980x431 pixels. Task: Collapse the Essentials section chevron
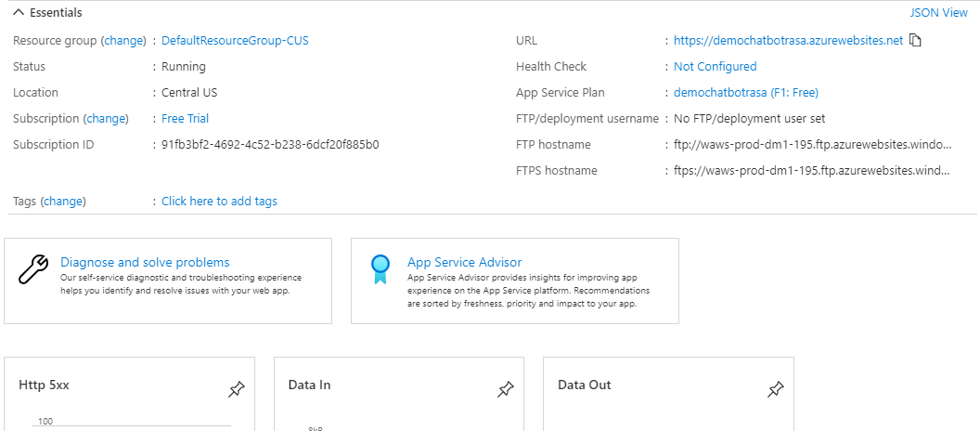point(18,13)
